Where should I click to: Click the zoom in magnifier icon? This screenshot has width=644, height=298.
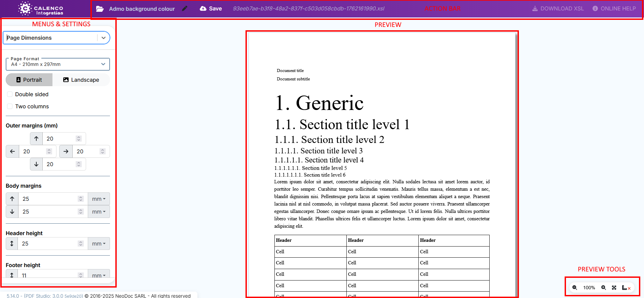604,288
